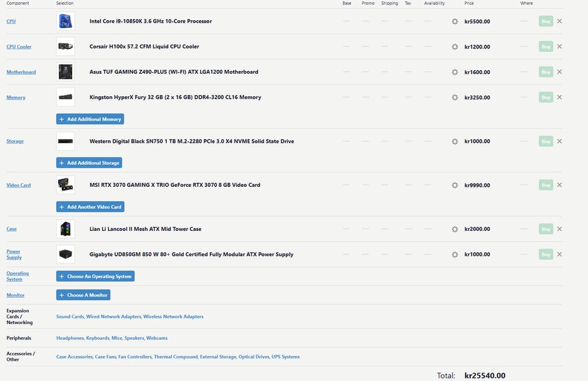Click the Intel CPU product thumbnail
The width and height of the screenshot is (588, 381).
pyautogui.click(x=66, y=21)
